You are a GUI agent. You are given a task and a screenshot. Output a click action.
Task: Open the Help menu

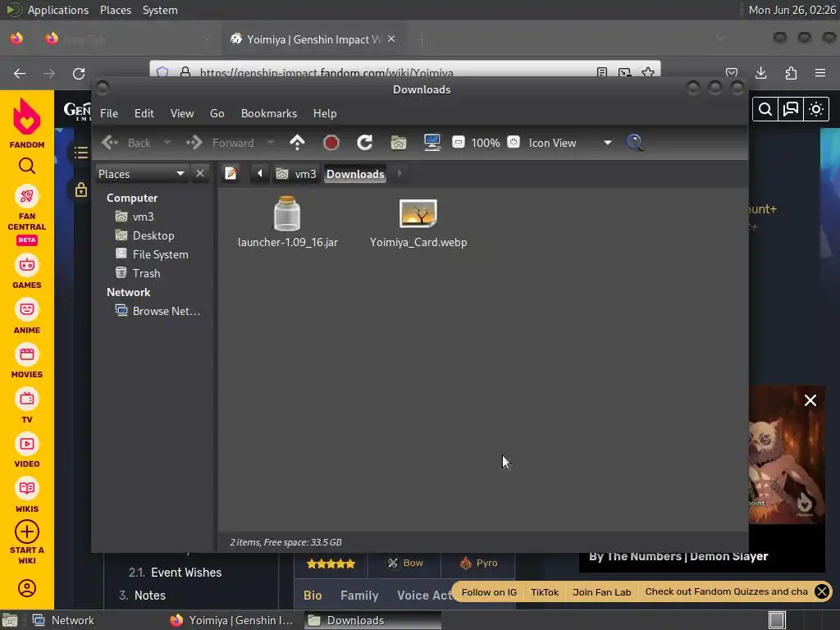[x=325, y=113]
